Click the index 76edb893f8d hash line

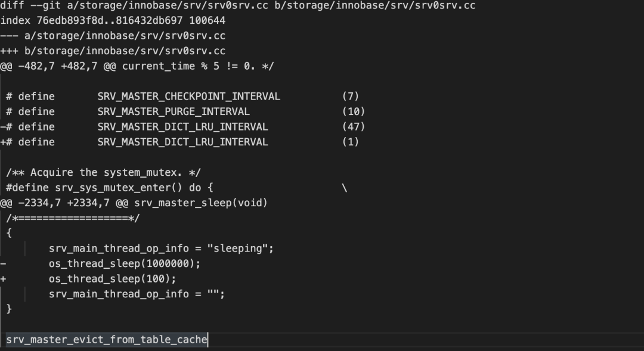coord(113,20)
